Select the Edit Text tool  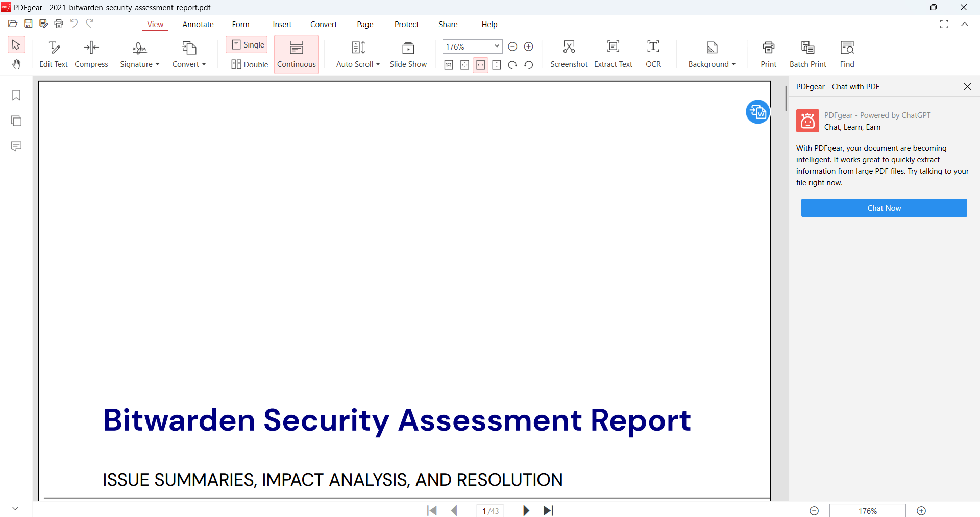[53, 53]
